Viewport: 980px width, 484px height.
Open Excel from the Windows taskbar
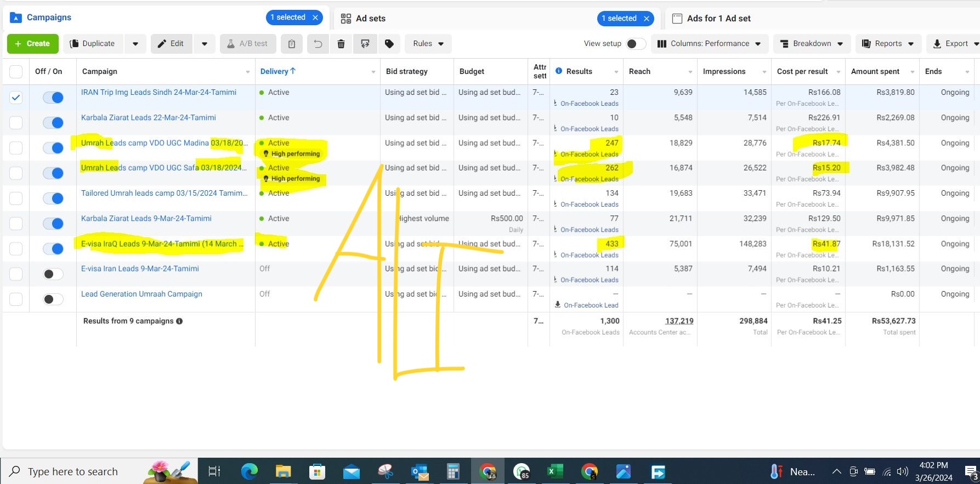click(x=554, y=471)
